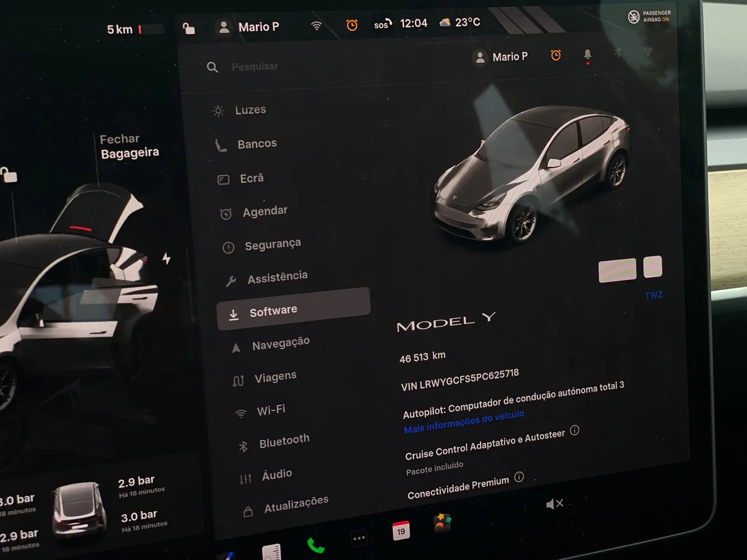
Task: Tap the SOS emergency icon
Action: point(382,24)
